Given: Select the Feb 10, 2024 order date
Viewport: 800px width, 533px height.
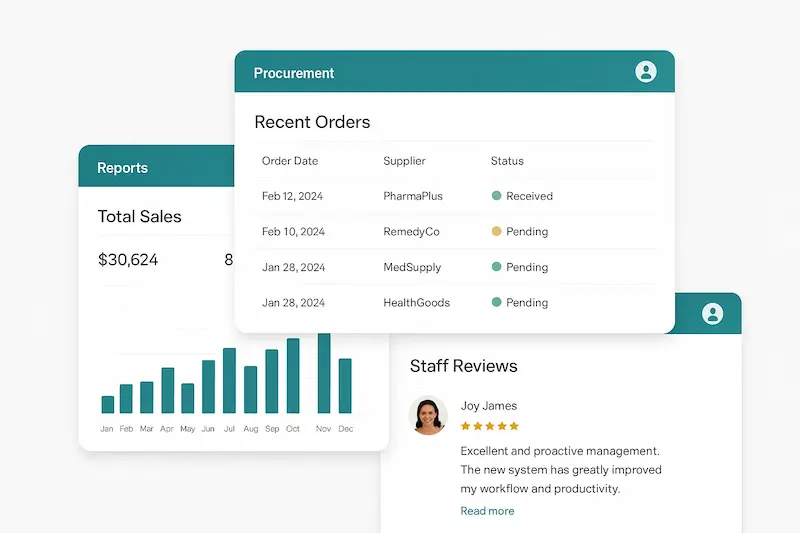Looking at the screenshot, I should [293, 232].
